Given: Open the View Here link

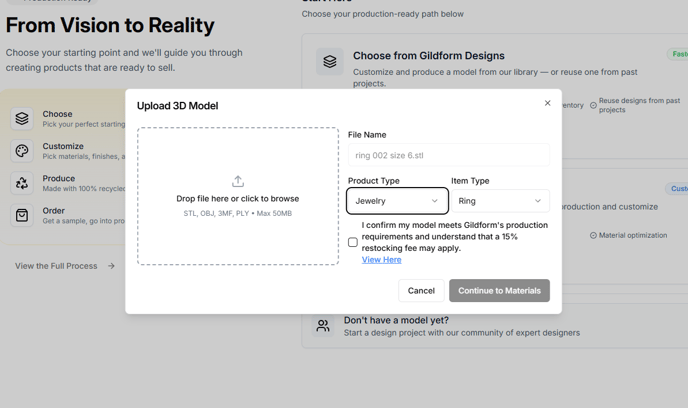Looking at the screenshot, I should (x=381, y=260).
